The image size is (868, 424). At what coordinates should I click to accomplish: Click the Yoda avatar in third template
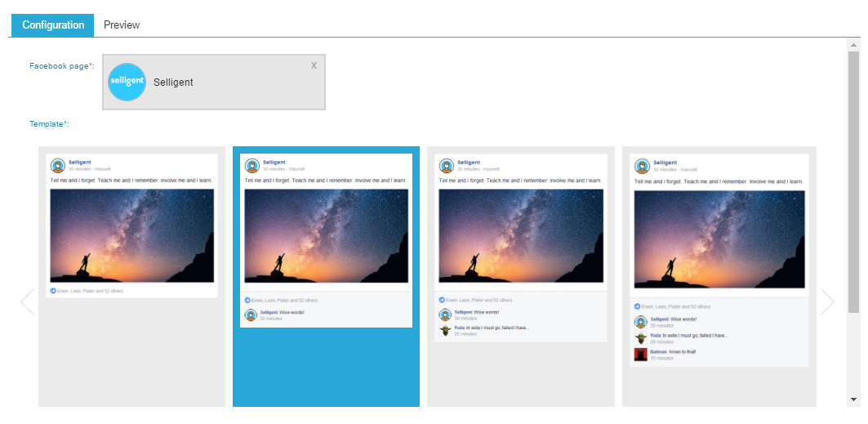(x=445, y=331)
